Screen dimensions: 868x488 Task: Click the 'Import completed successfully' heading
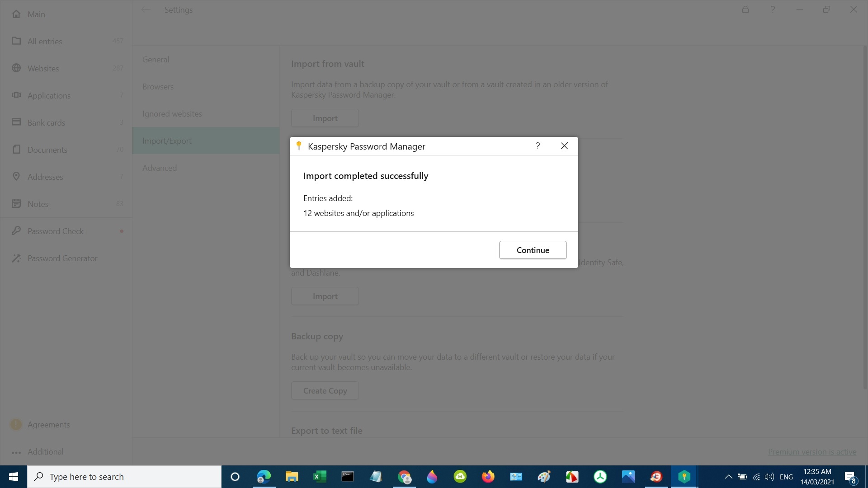[365, 176]
